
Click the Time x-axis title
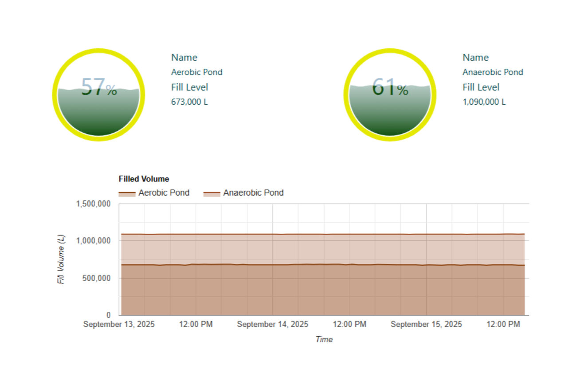(324, 340)
